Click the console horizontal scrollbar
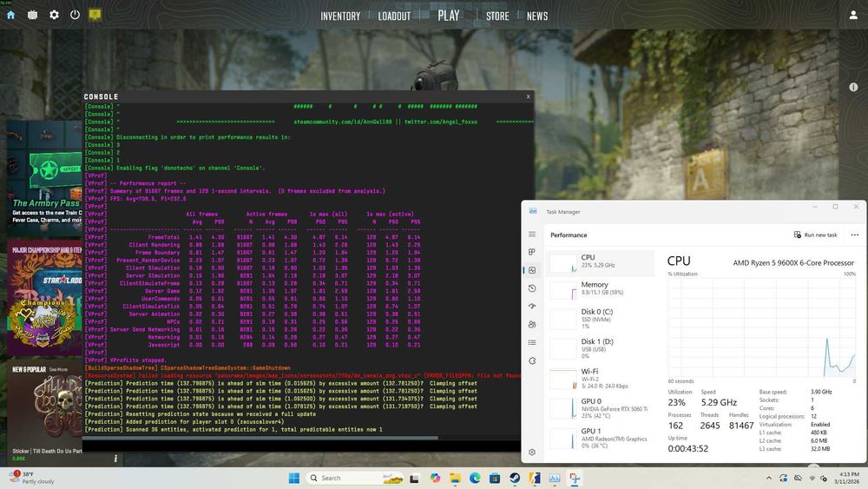 click(260, 438)
